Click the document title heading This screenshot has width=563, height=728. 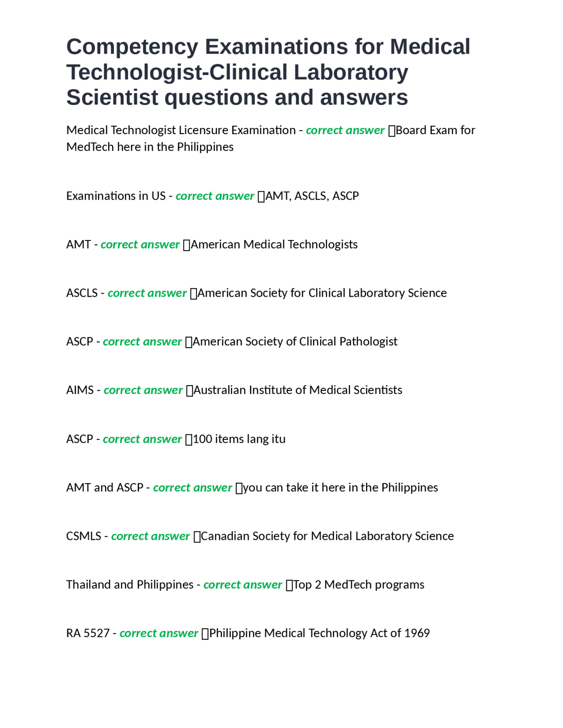268,72
